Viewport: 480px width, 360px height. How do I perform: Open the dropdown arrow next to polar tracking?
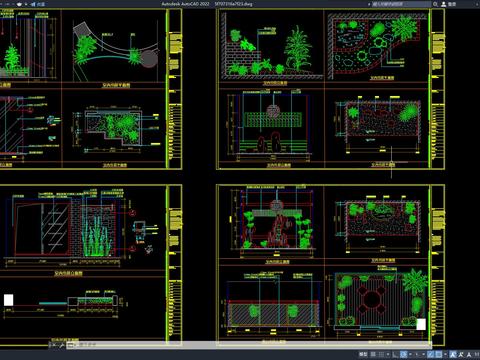[x=410, y=354]
